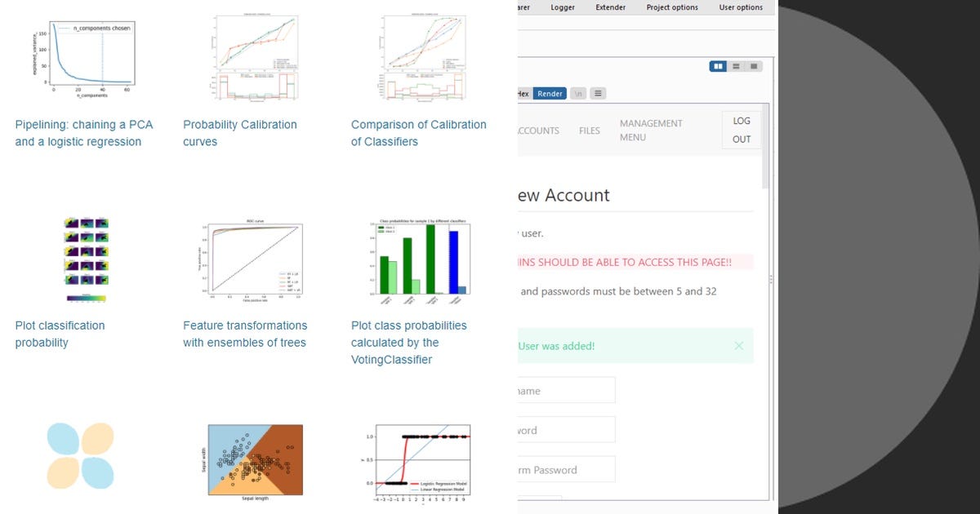Open the Extender tab

click(611, 7)
